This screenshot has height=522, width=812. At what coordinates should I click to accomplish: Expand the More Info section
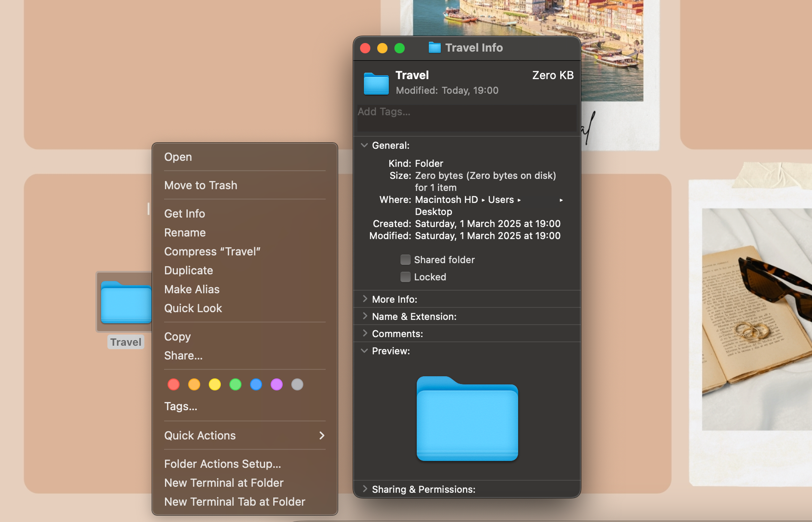pos(364,299)
